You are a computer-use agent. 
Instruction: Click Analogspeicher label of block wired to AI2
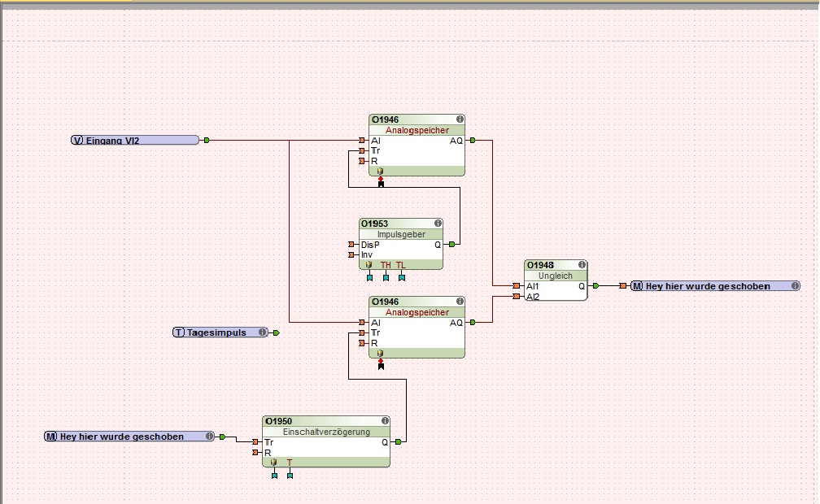(x=417, y=312)
